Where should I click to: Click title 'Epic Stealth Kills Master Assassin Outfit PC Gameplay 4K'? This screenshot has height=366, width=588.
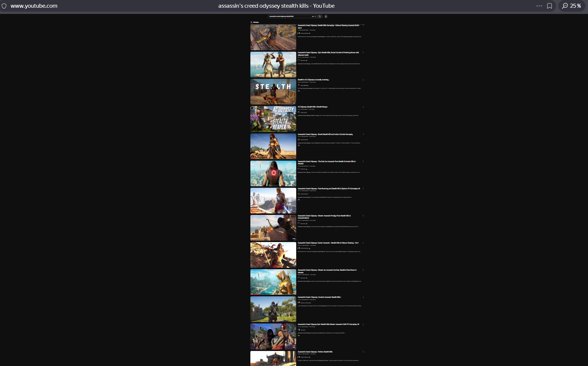click(x=328, y=324)
